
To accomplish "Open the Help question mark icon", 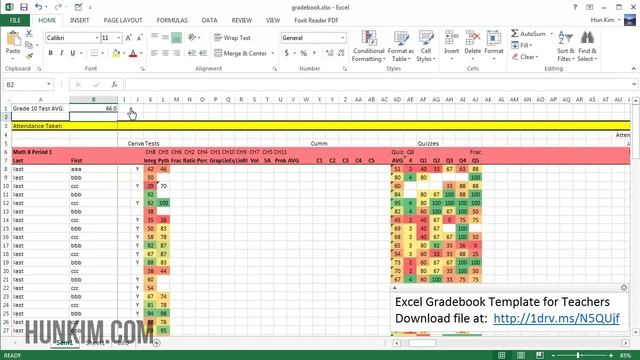I will click(x=575, y=7).
